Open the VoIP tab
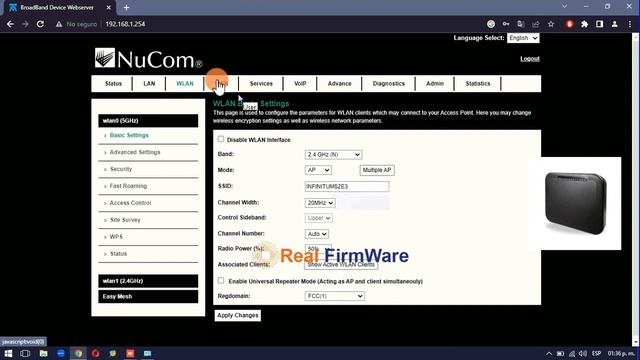This screenshot has height=360, width=640. coord(300,84)
